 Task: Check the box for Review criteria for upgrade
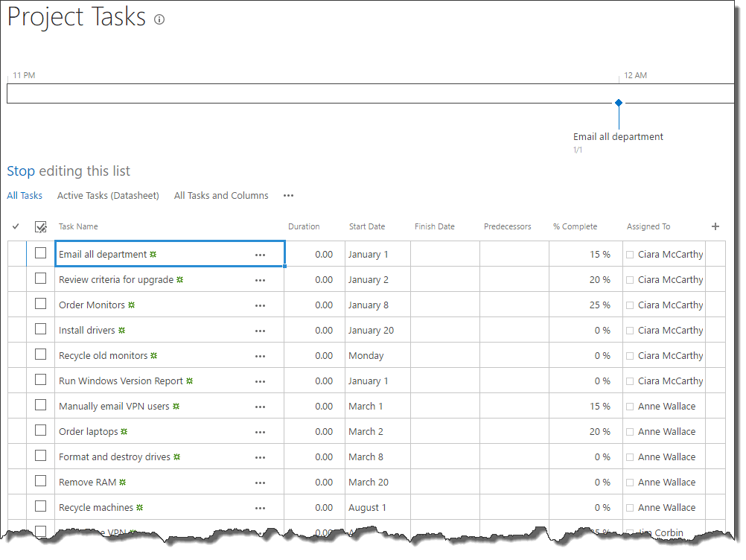(x=41, y=279)
